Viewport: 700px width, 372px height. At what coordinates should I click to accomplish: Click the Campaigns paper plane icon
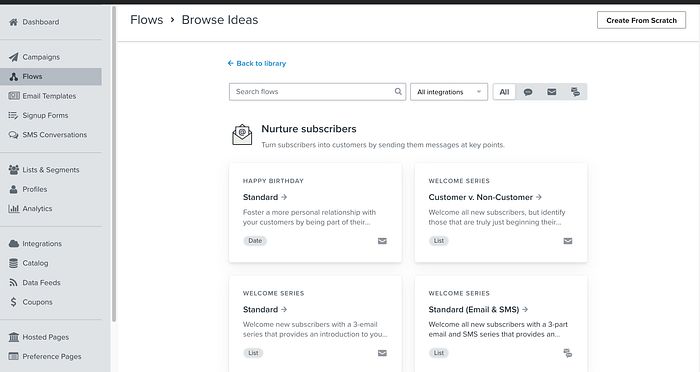14,57
